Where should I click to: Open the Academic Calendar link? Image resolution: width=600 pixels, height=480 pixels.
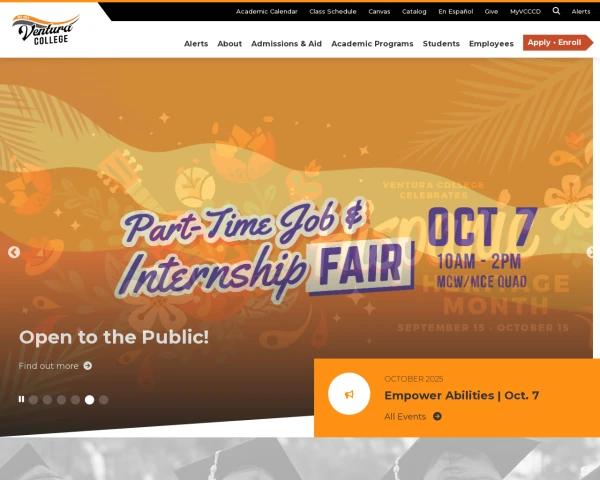coord(267,11)
